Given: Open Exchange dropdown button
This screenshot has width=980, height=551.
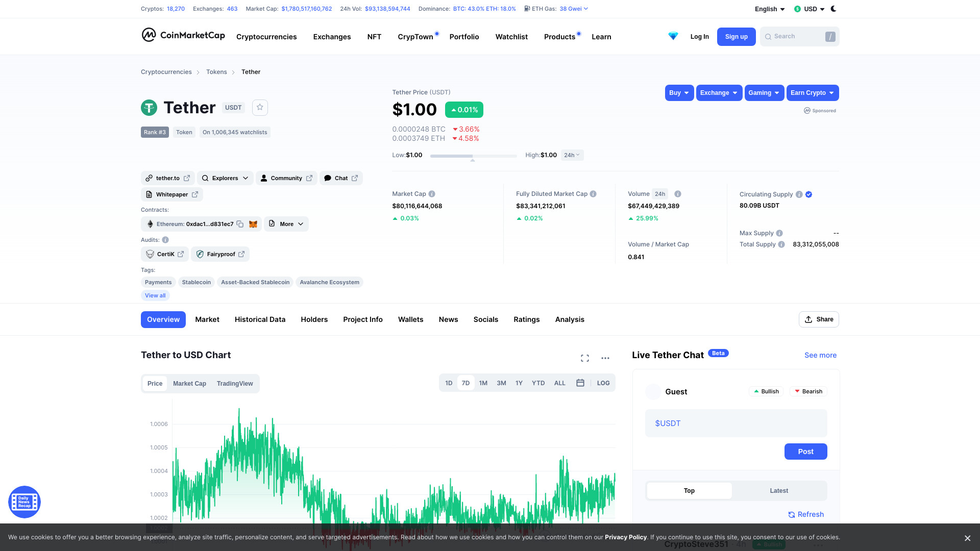Looking at the screenshot, I should coord(719,93).
